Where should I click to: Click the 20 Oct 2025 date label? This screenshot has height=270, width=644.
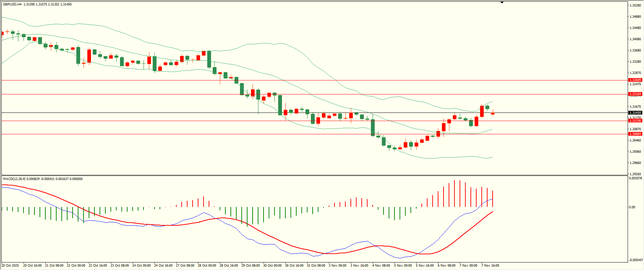tap(10, 266)
